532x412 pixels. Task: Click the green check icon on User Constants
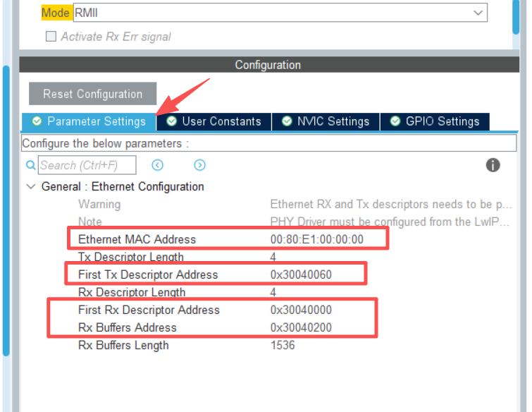tap(172, 121)
